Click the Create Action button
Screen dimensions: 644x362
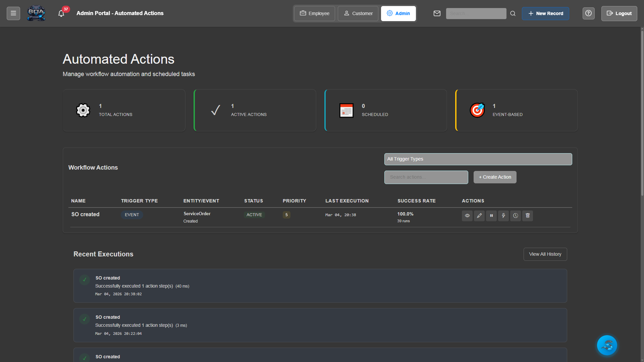pos(495,177)
